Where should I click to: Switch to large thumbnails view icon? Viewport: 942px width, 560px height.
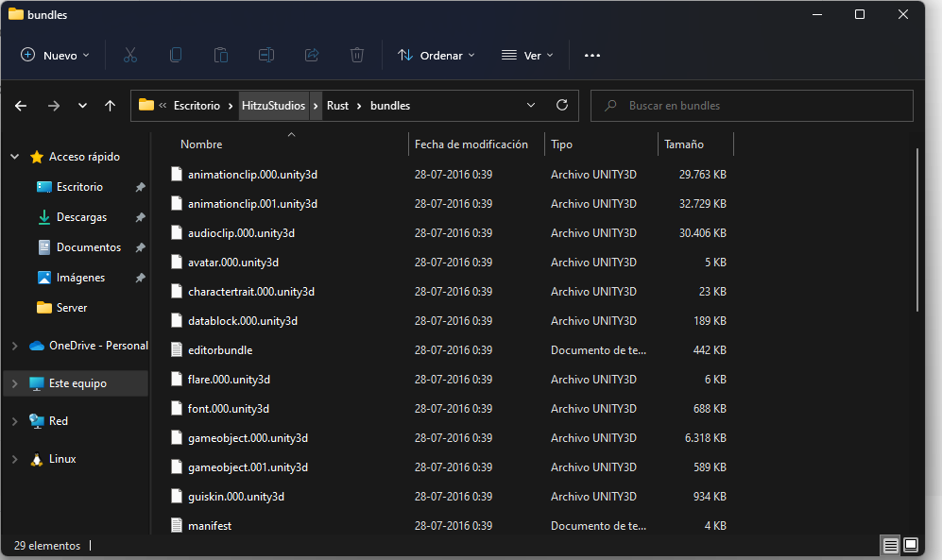point(911,545)
